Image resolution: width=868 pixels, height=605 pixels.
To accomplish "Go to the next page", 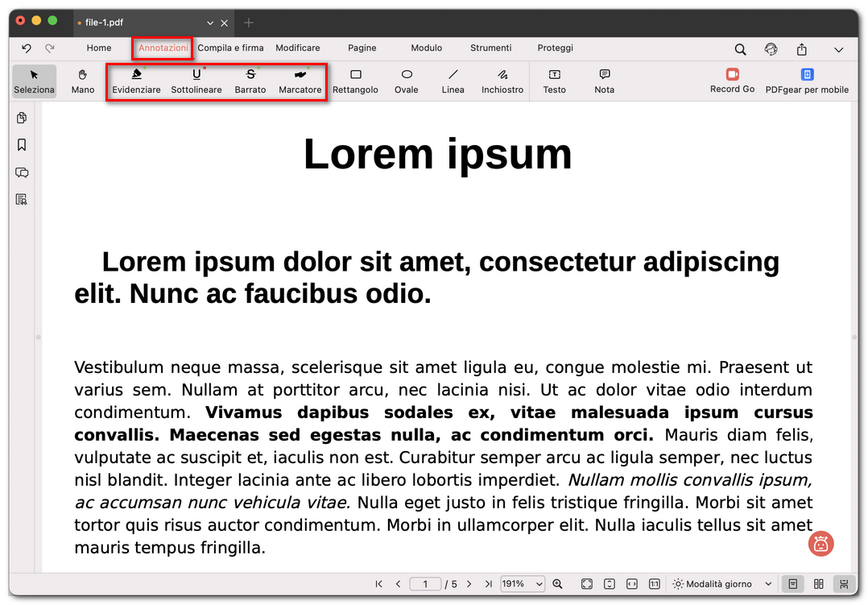I will [x=469, y=584].
